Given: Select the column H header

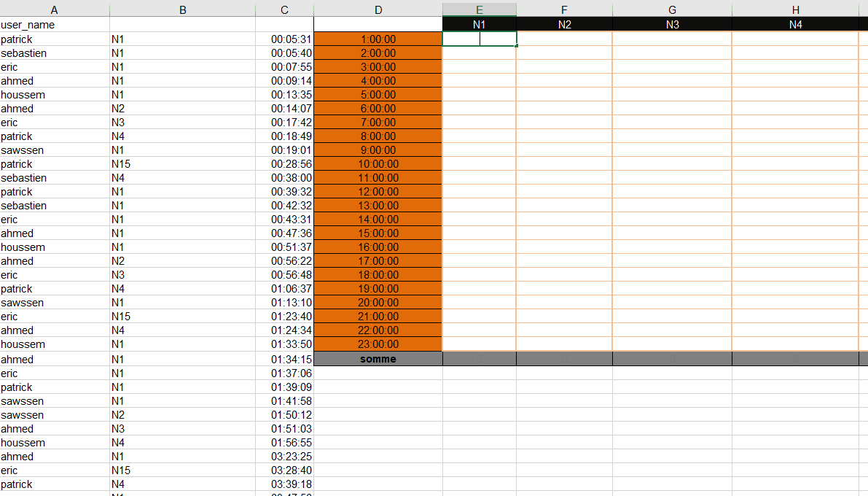Looking at the screenshot, I should pyautogui.click(x=795, y=9).
